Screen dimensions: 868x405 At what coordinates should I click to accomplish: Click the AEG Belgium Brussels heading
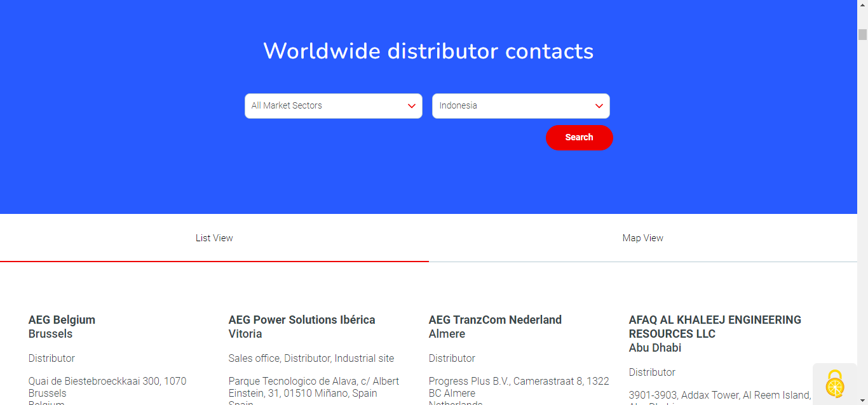[62, 327]
